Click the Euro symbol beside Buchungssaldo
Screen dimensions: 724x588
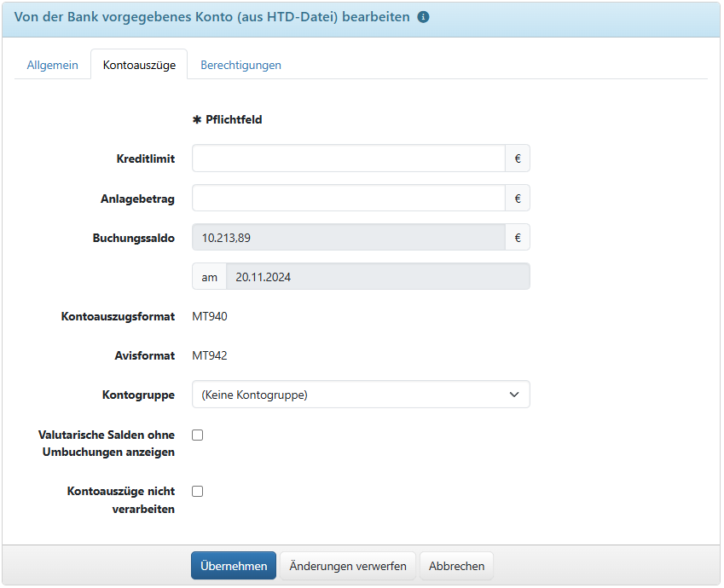coord(518,238)
